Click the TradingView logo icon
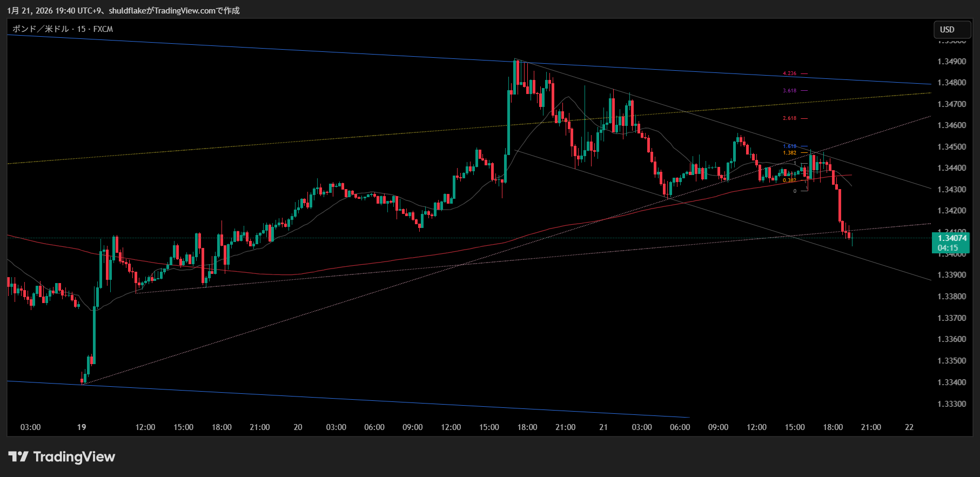Image resolution: width=980 pixels, height=477 pixels. 18,457
